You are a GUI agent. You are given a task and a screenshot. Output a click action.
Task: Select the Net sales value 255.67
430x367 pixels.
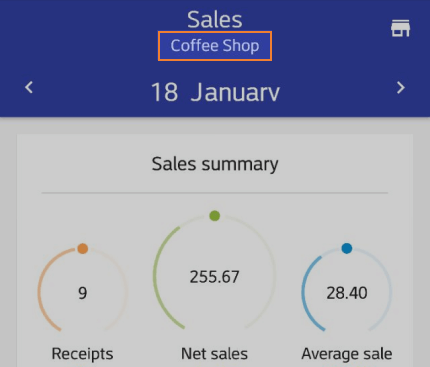215,277
